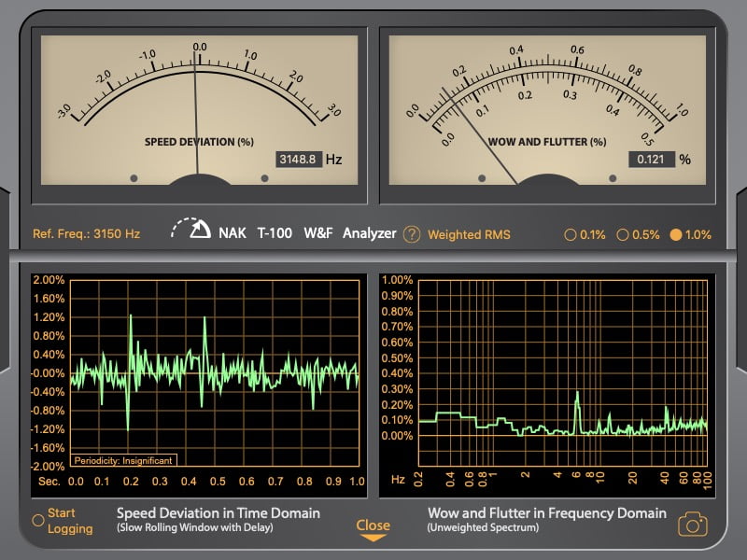
Task: Select the 0.1% range option
Action: coord(571,234)
